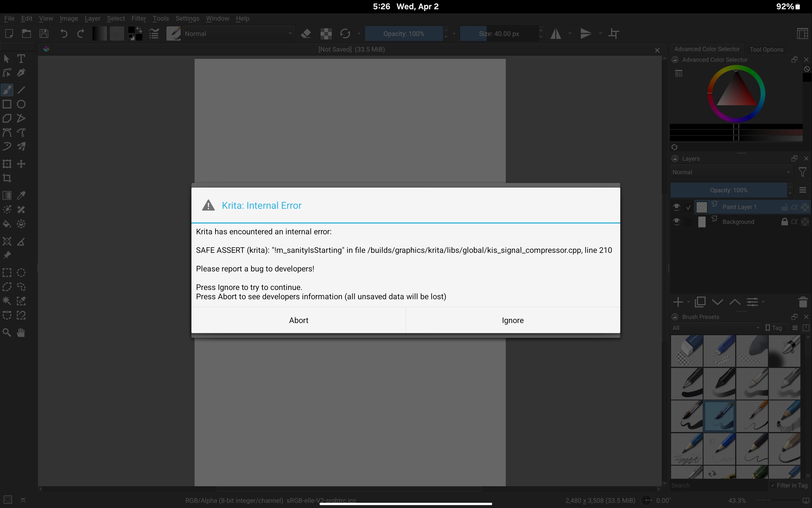Activate the Crop tool
Viewport: 812px width, 508px height.
(x=7, y=178)
